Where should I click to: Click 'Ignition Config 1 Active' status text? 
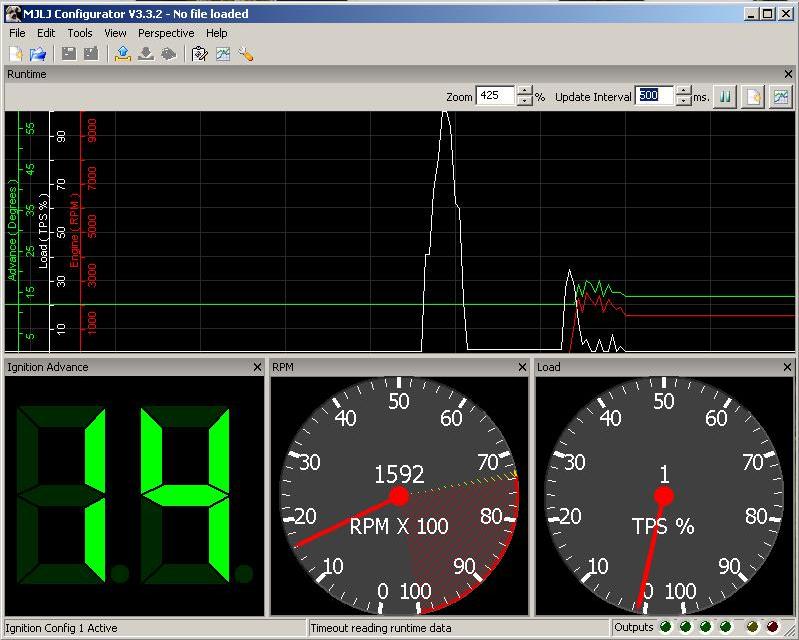pos(62,628)
